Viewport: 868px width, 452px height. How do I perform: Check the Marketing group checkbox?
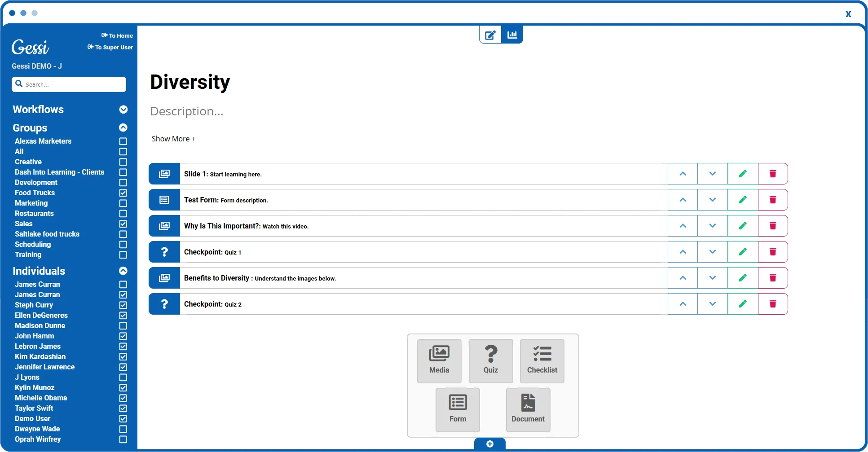pos(123,203)
